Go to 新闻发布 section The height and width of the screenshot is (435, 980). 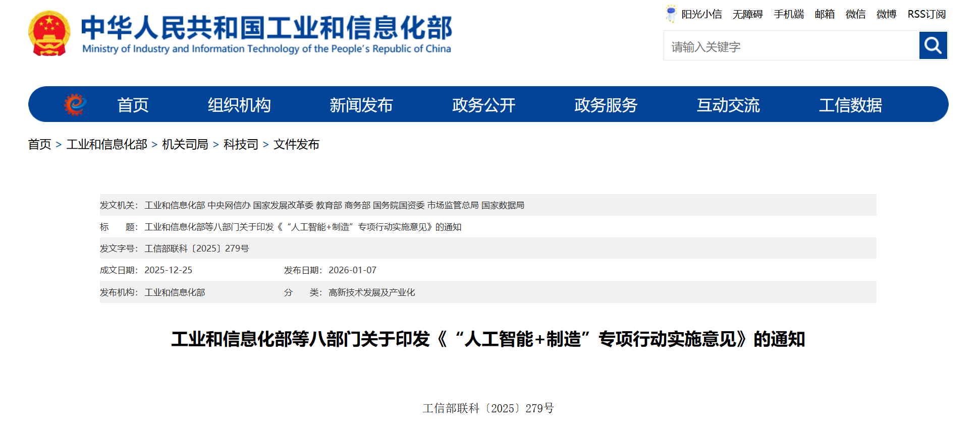(x=361, y=105)
